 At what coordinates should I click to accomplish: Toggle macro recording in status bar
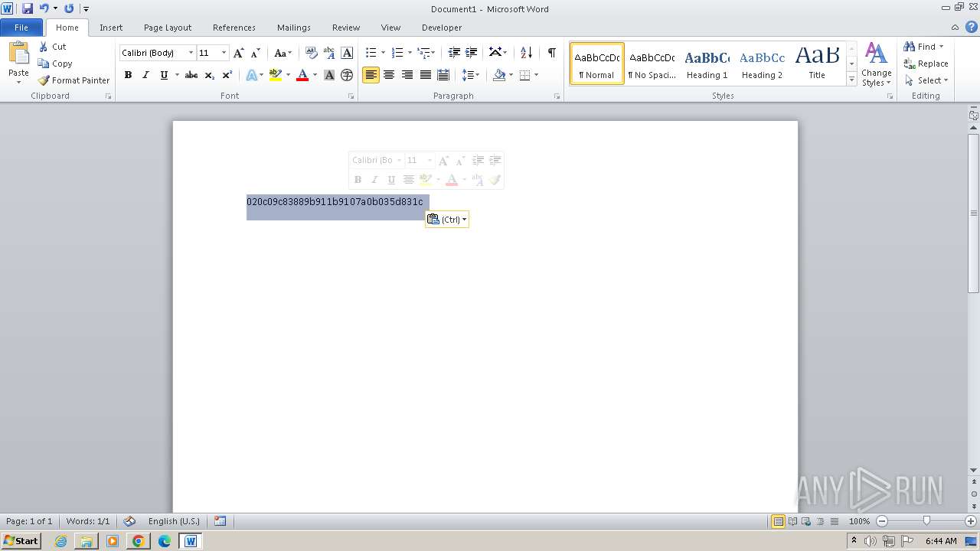[x=220, y=521]
